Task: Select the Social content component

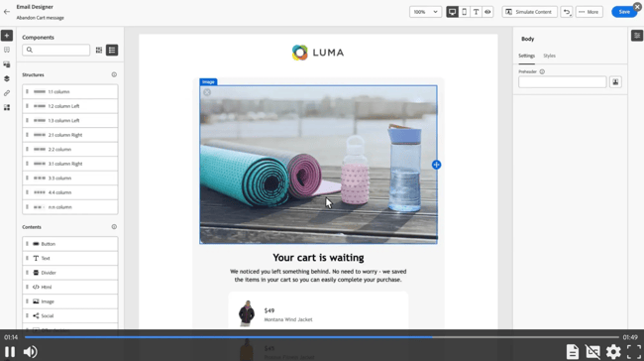Action: pos(70,315)
